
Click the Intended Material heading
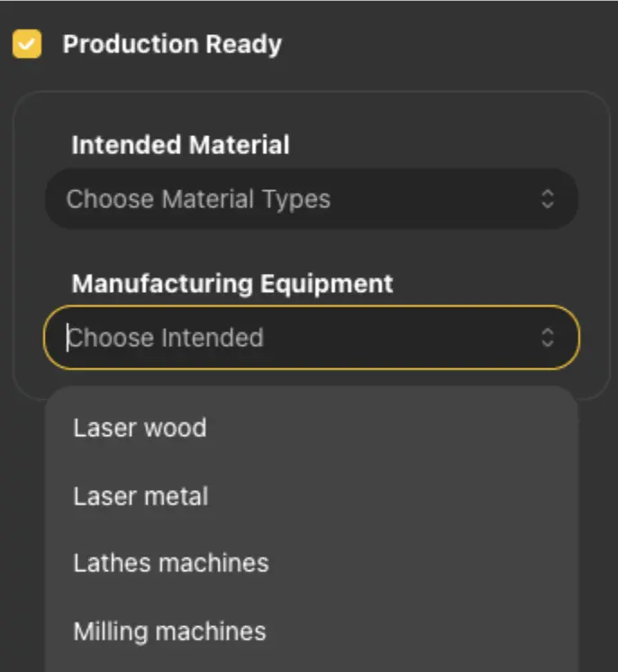pos(180,145)
